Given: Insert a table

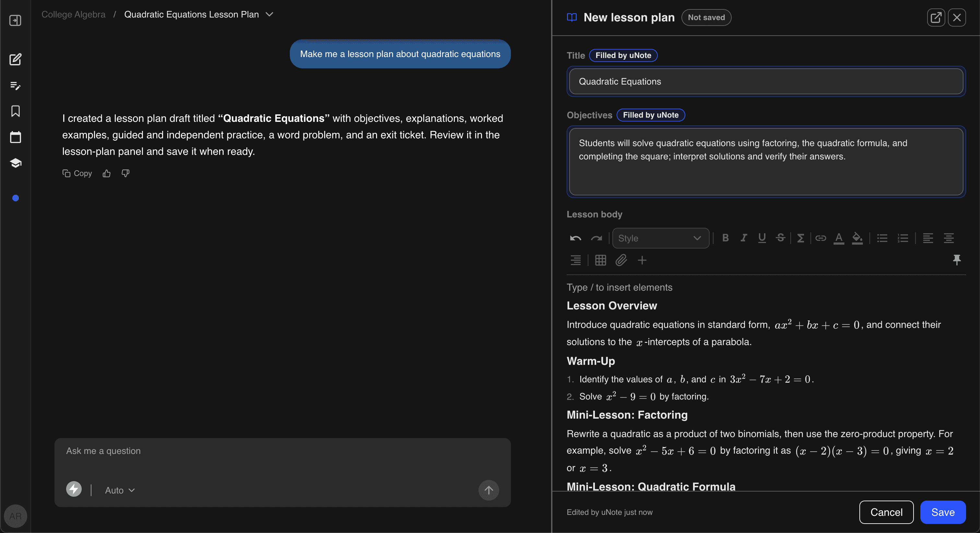Looking at the screenshot, I should [600, 261].
